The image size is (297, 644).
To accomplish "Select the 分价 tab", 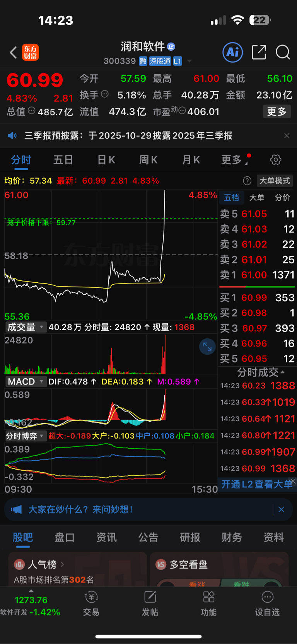I will pos(282,198).
